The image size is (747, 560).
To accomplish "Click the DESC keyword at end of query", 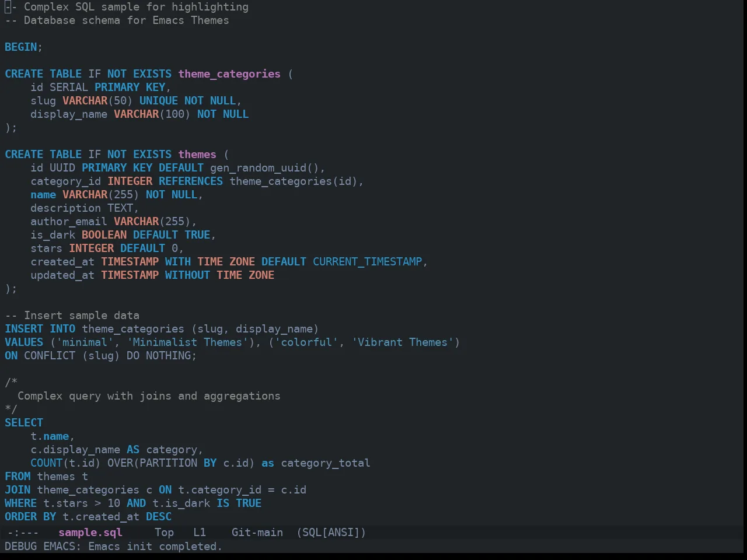I will (159, 516).
